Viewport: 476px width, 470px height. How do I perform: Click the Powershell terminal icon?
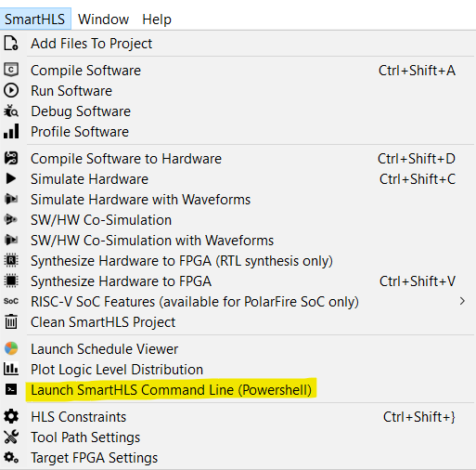[11, 389]
